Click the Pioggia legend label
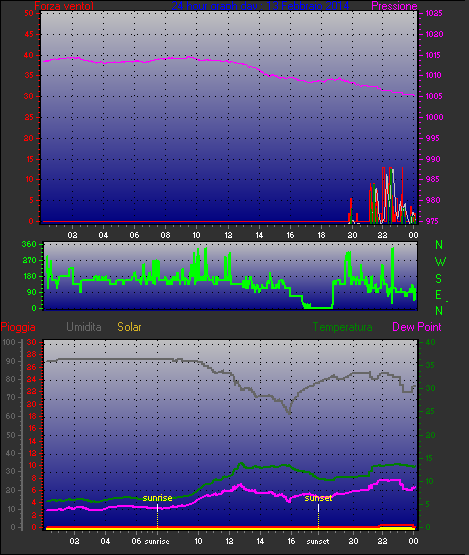The image size is (469, 555). pyautogui.click(x=18, y=327)
